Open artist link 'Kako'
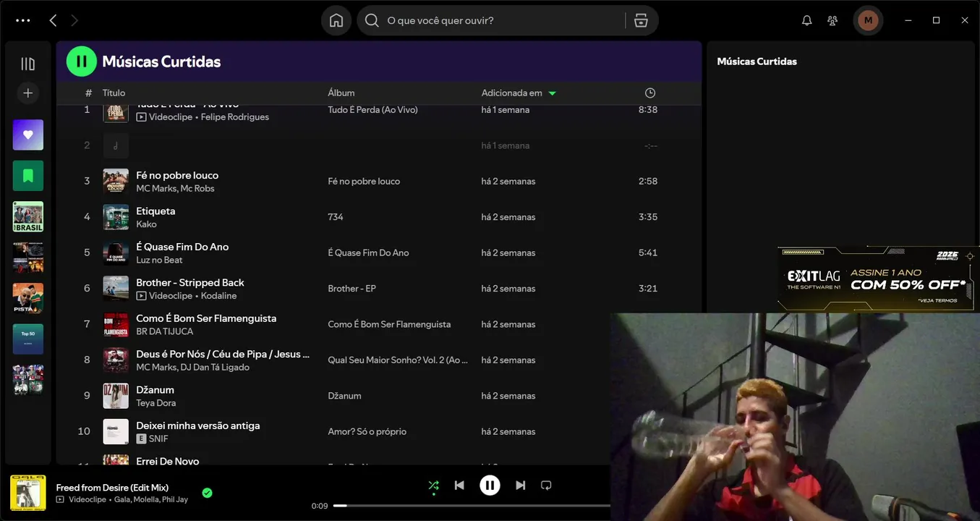 [x=146, y=224]
